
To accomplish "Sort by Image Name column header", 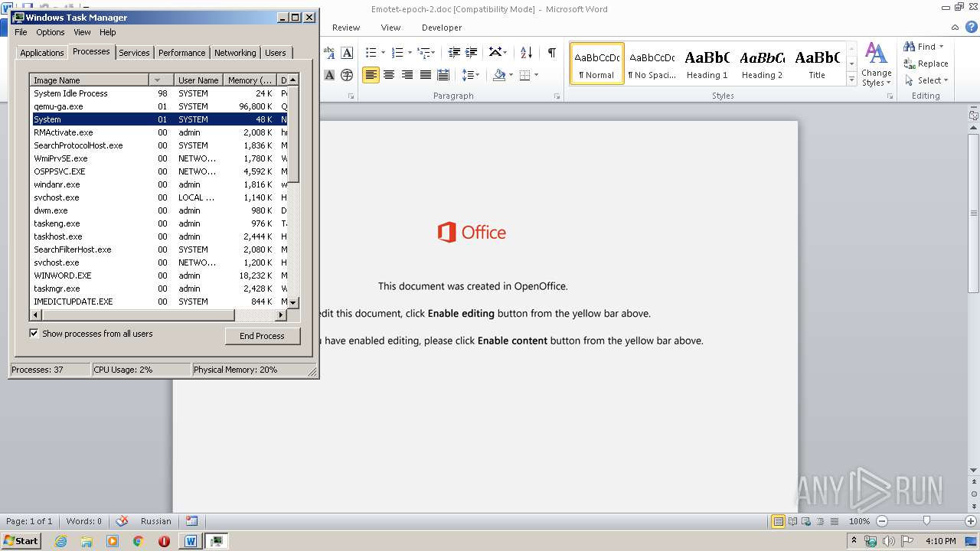I will click(90, 80).
